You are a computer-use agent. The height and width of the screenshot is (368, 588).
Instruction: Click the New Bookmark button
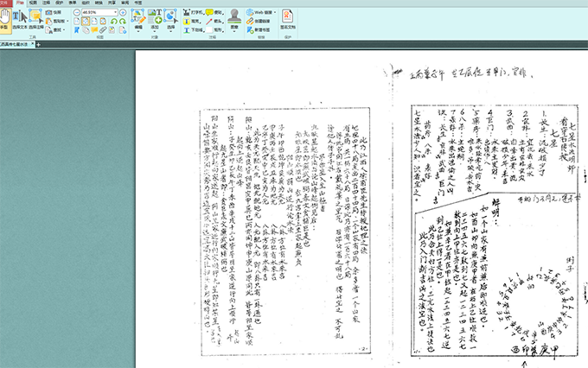tap(258, 30)
